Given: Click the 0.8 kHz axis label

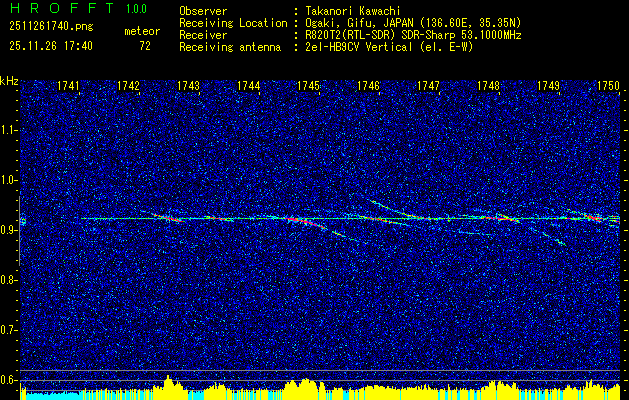Looking at the screenshot, I should tap(9, 280).
